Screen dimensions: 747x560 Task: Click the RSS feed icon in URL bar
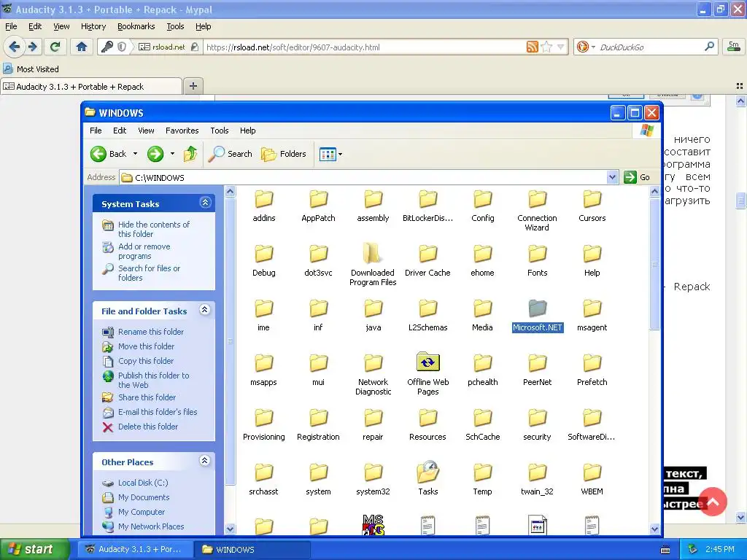point(532,47)
